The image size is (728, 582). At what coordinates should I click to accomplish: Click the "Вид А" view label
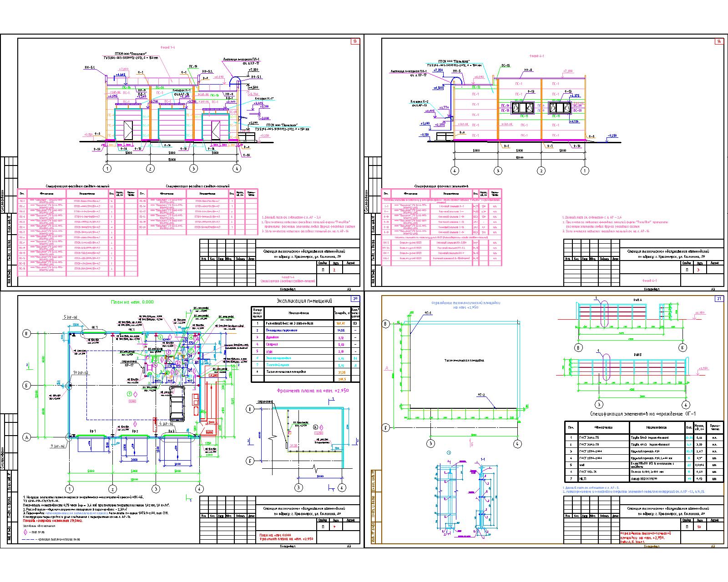pyautogui.click(x=637, y=300)
